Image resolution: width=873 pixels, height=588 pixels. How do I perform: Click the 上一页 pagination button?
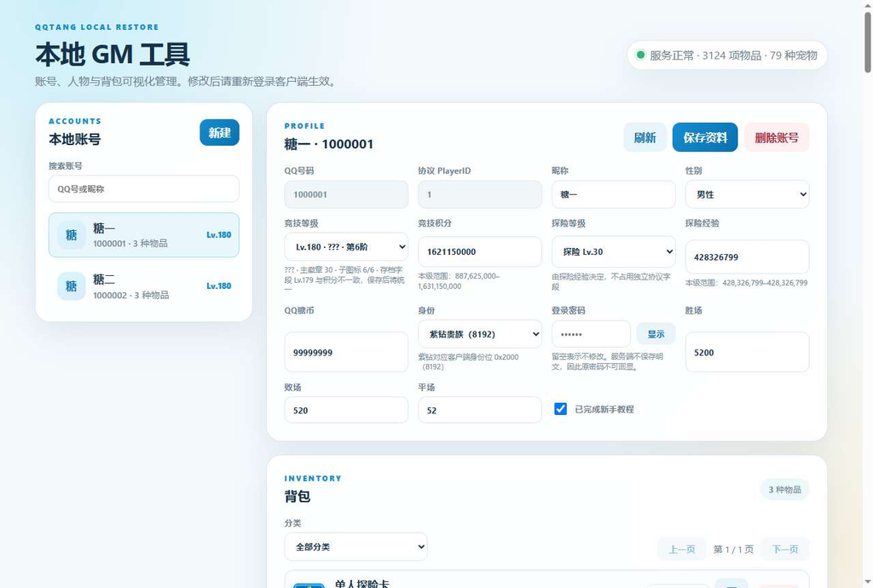[x=682, y=549]
